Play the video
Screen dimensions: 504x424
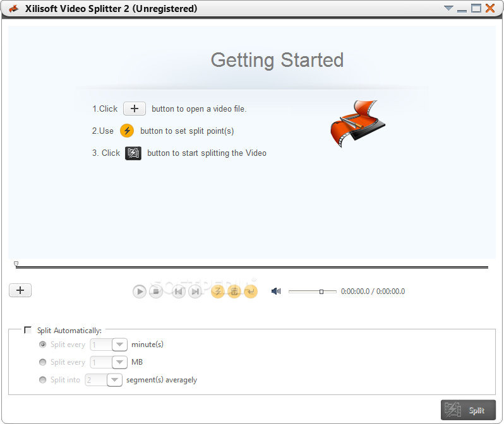(x=140, y=291)
